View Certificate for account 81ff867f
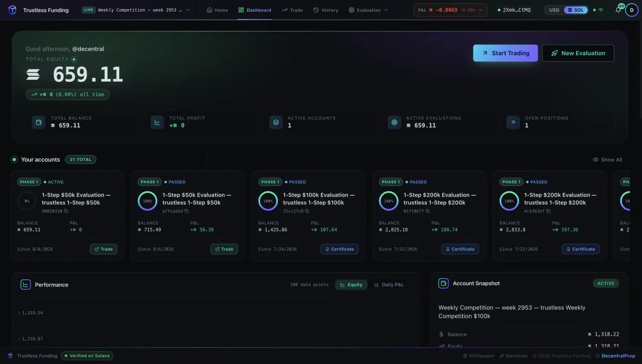 (460, 249)
